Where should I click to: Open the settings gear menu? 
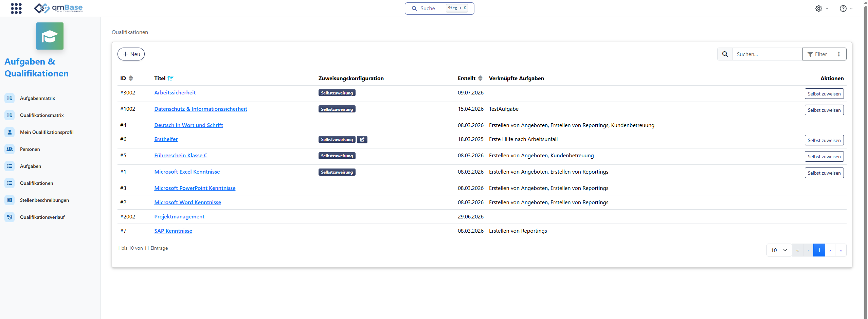click(821, 8)
